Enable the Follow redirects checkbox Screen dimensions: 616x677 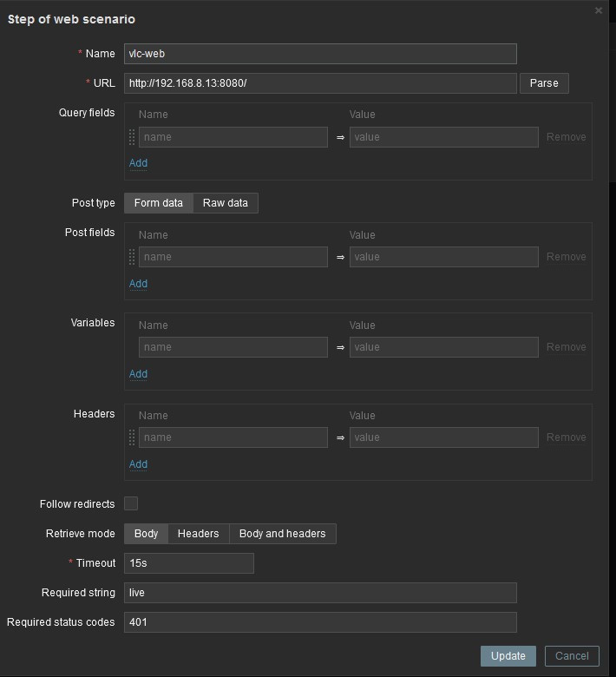[131, 503]
